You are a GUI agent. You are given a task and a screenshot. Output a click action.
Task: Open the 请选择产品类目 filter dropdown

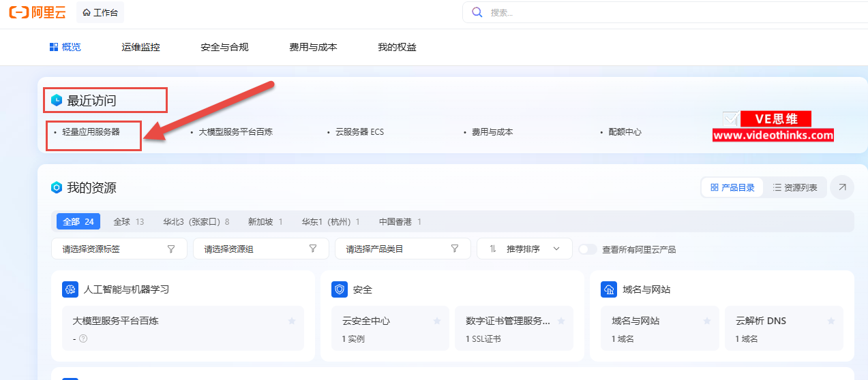tap(402, 249)
